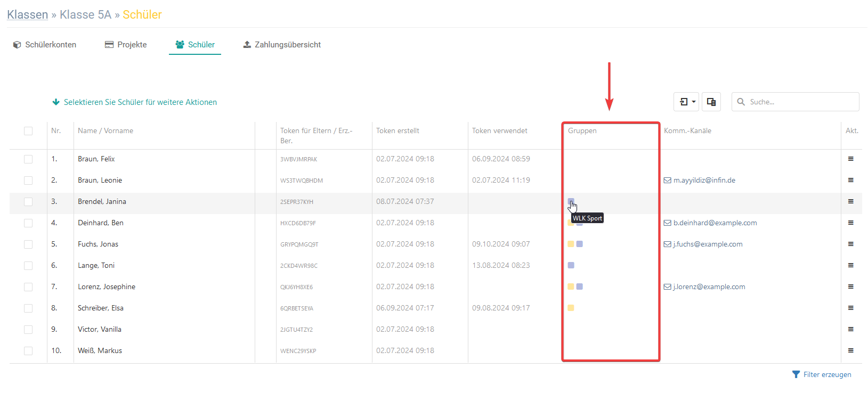Open the action menu for Schreiber, Elsa
The width and height of the screenshot is (868, 393).
[x=851, y=308]
